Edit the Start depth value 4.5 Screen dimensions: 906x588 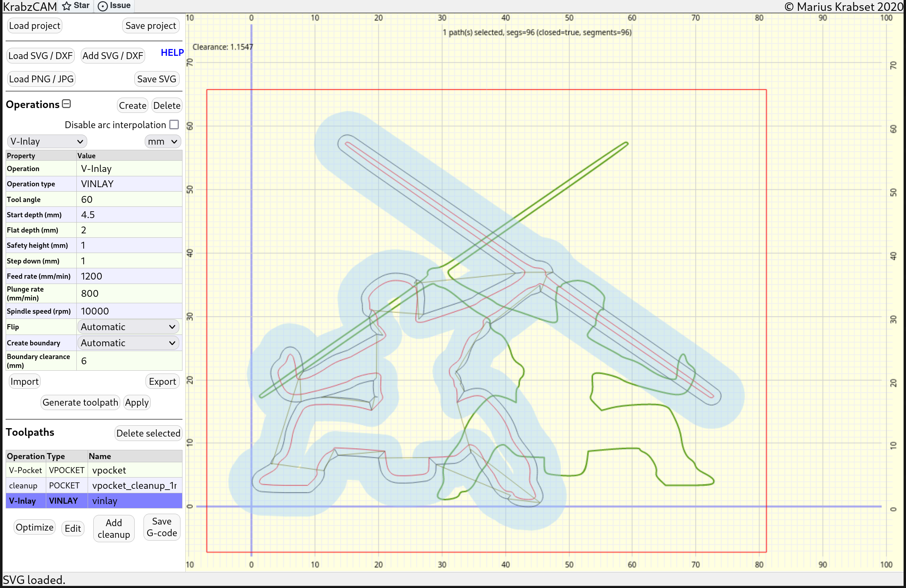129,215
